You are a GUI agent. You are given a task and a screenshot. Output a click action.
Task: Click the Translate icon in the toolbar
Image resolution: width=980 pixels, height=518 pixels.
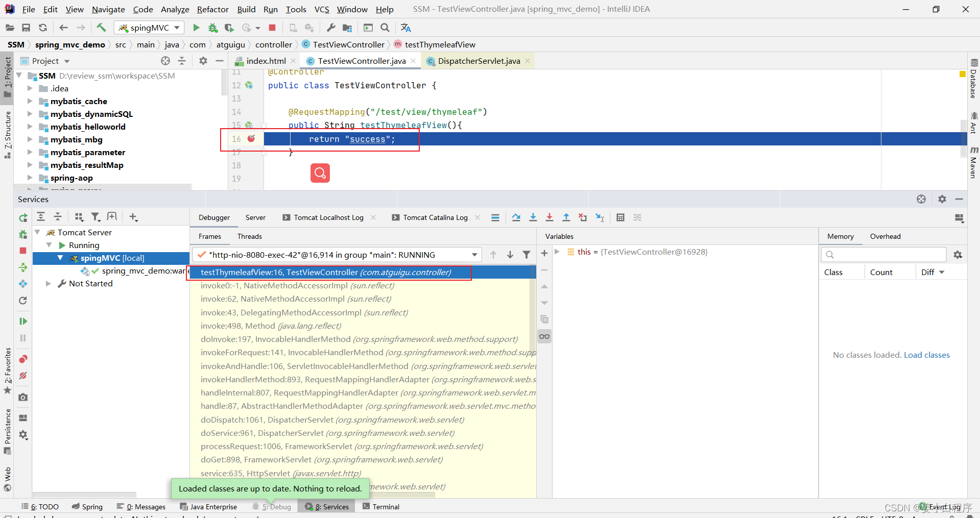point(406,28)
